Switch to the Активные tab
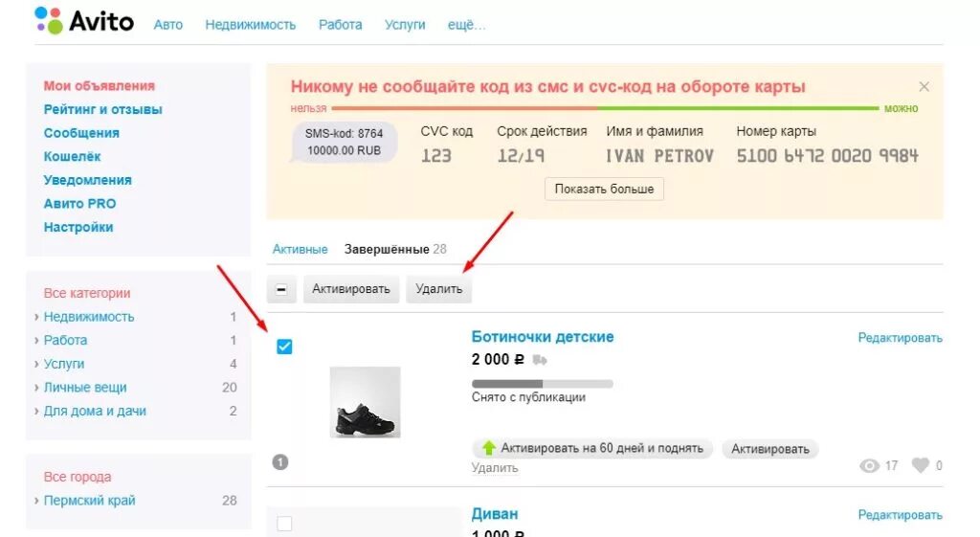The image size is (980, 537). click(300, 249)
